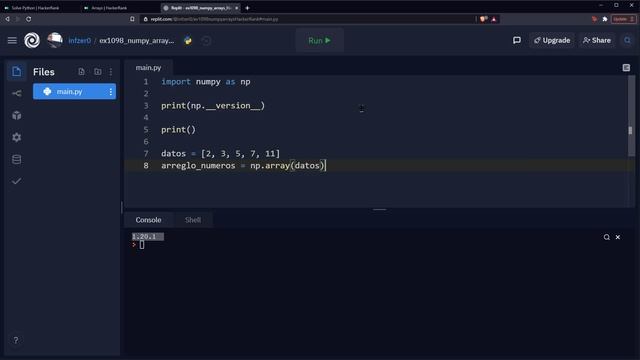Screen dimensions: 640x360
Task: Search the console with magnifier icon
Action: point(607,237)
